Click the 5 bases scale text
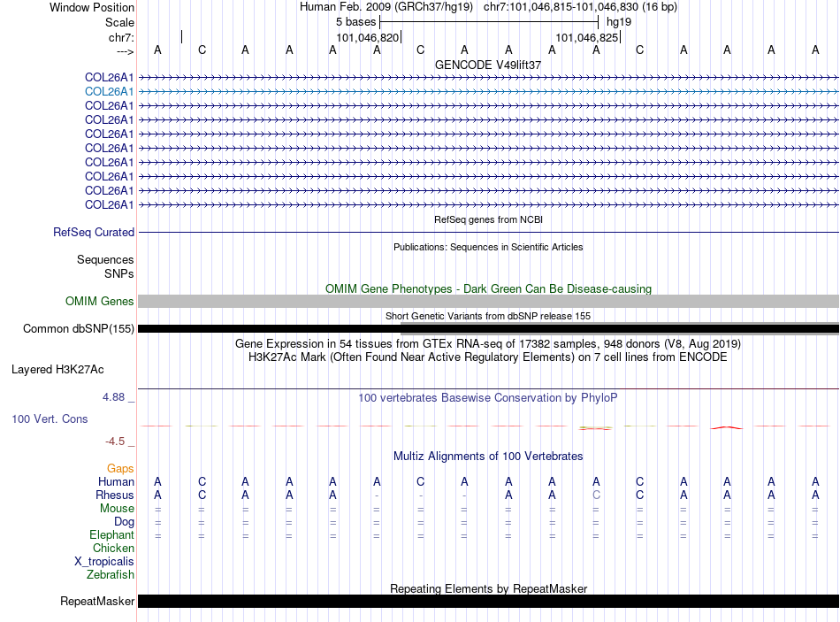This screenshot has height=622, width=840. pyautogui.click(x=355, y=22)
